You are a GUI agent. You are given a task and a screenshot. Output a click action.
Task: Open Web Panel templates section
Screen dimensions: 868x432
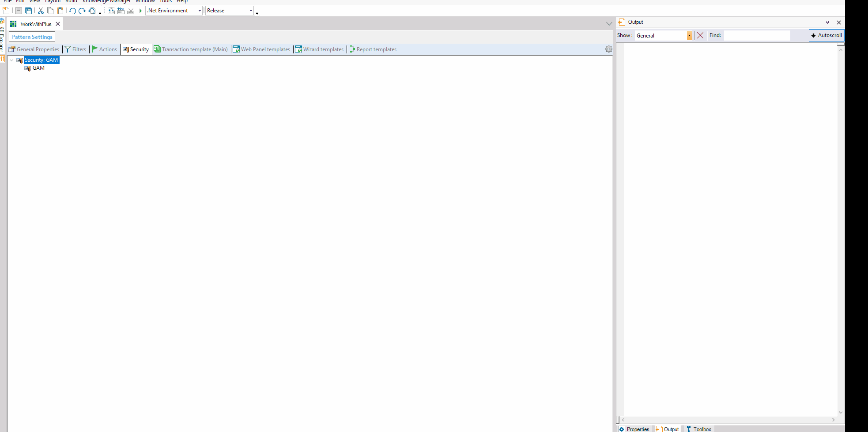pos(261,49)
